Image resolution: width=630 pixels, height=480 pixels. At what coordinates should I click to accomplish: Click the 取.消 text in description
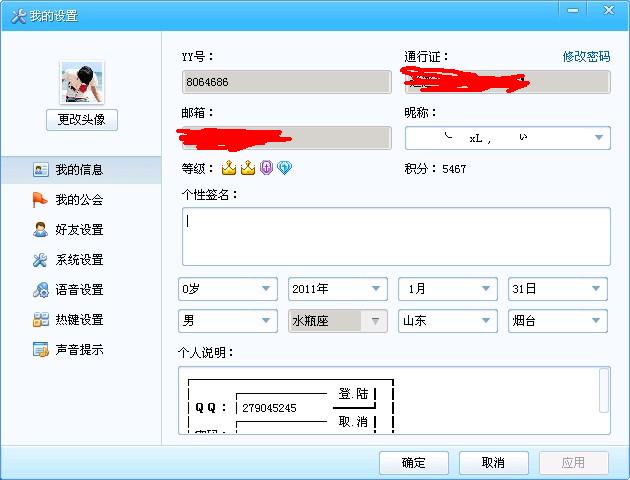pyautogui.click(x=353, y=422)
